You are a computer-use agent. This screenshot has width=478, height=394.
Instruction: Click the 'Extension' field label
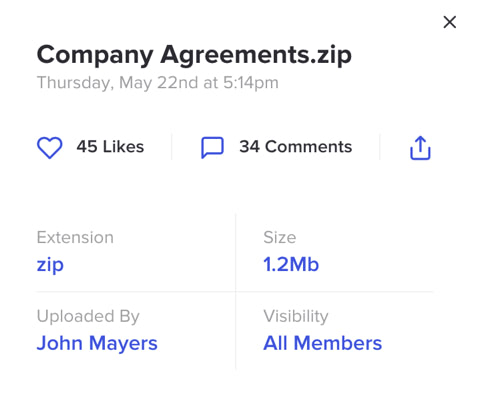(x=75, y=237)
